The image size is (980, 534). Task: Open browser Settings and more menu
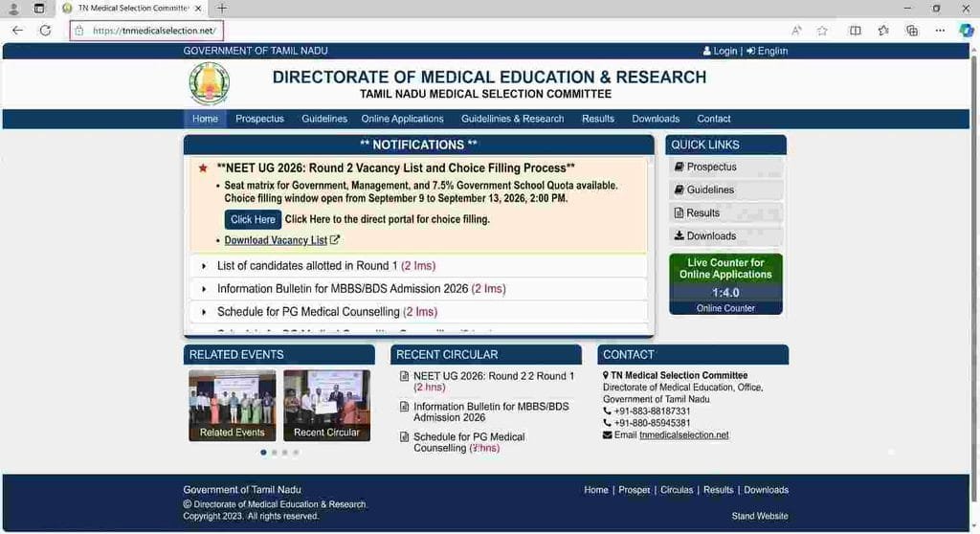point(940,30)
